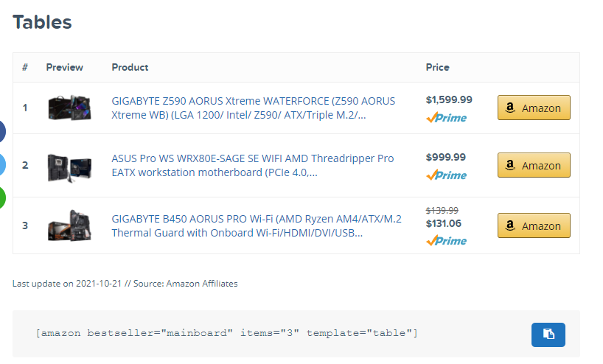Click the shortcode text amazon bestseller mainboard

tap(226, 333)
